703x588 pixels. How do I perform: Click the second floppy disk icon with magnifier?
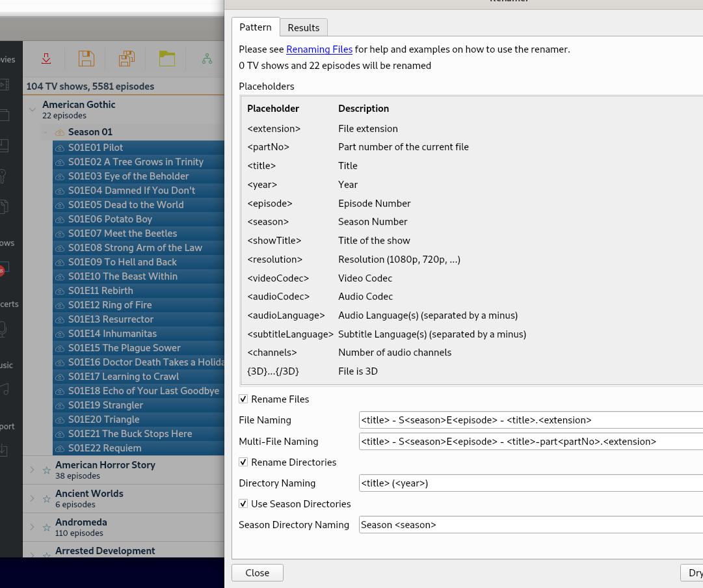click(x=126, y=58)
